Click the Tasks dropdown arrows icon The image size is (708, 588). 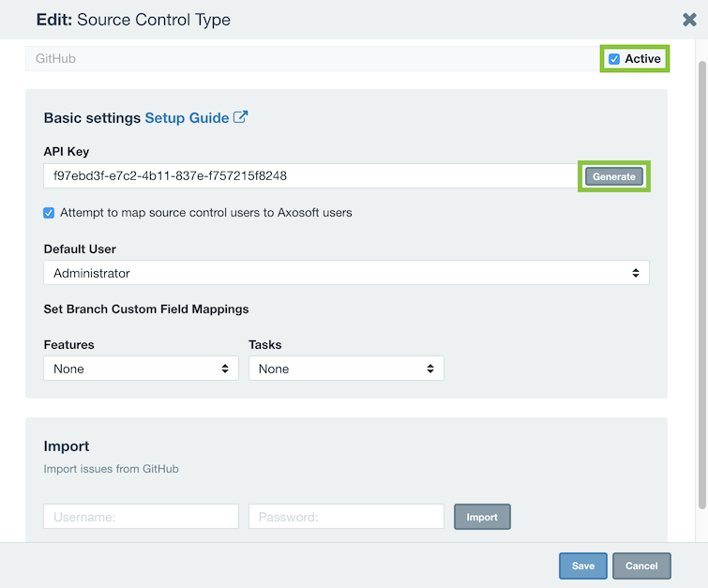[430, 369]
